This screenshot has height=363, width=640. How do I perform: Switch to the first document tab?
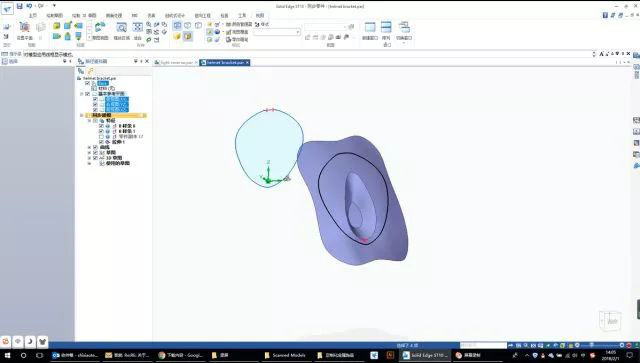pyautogui.click(x=176, y=62)
